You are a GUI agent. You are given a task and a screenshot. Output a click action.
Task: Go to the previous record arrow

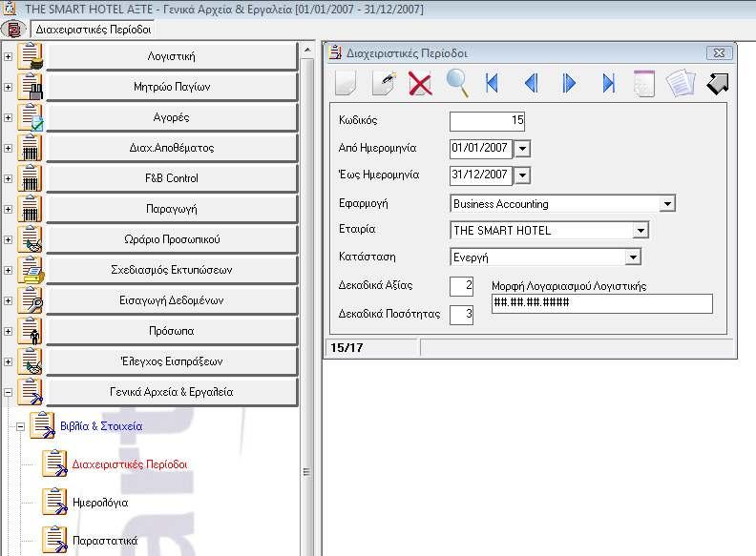(531, 83)
